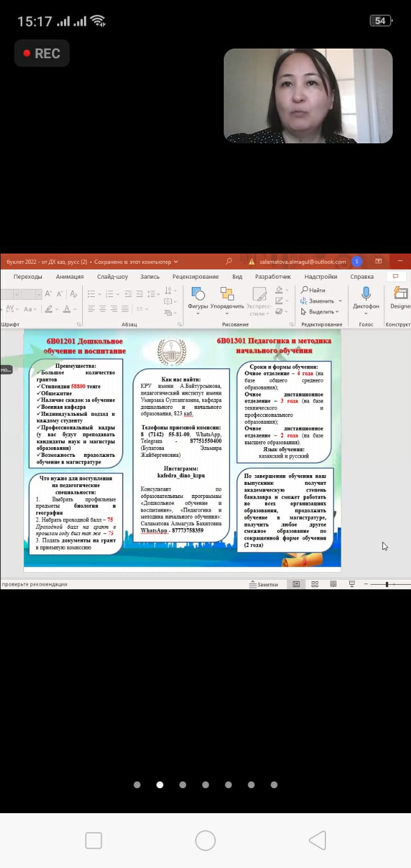Switch to slide sorter view icon

[x=315, y=584]
